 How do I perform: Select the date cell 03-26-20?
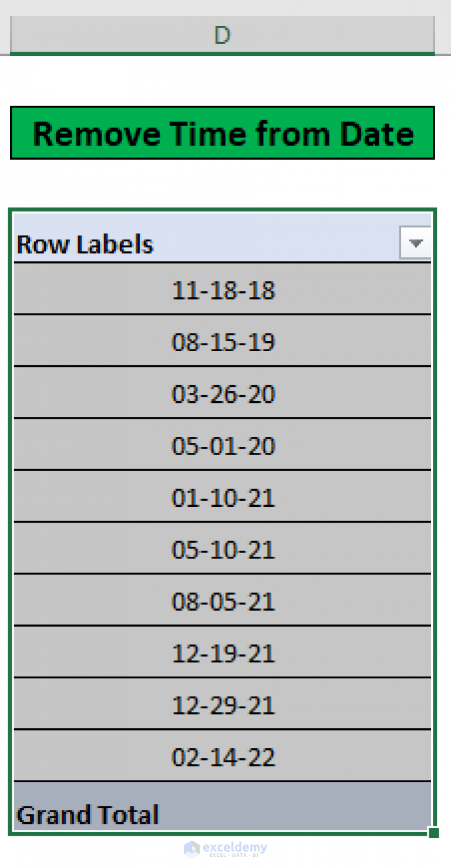223,393
